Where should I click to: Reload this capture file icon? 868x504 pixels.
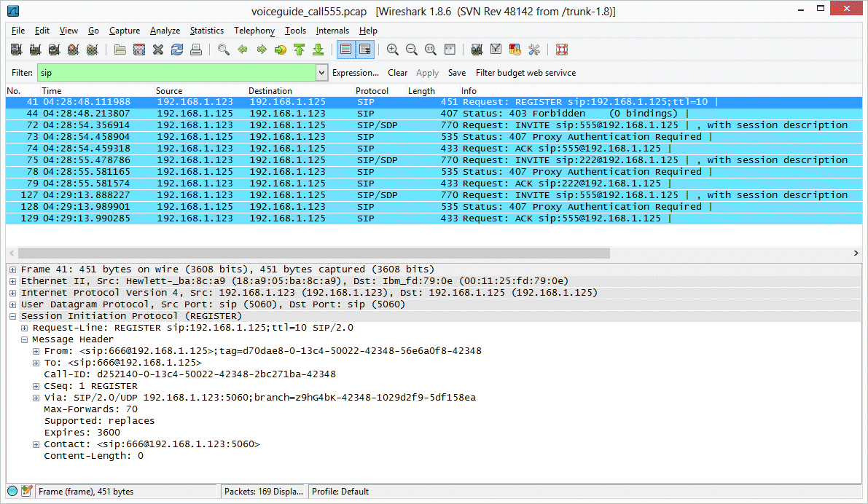177,50
